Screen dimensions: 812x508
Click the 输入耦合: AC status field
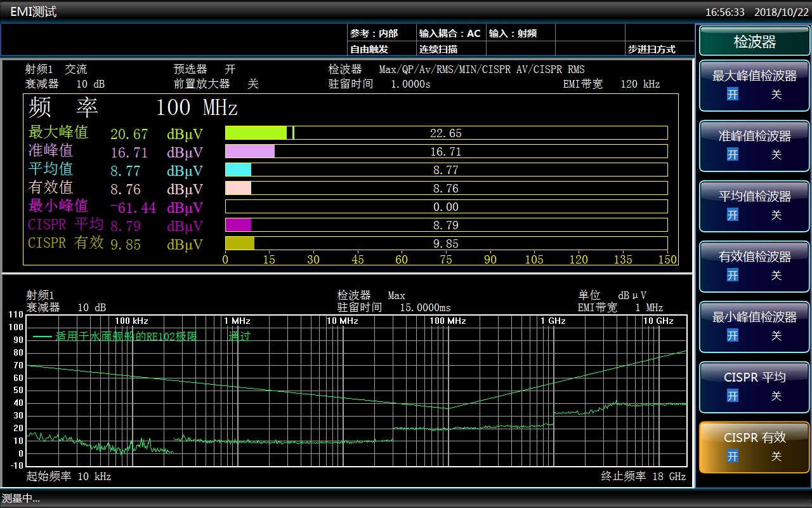coord(450,33)
